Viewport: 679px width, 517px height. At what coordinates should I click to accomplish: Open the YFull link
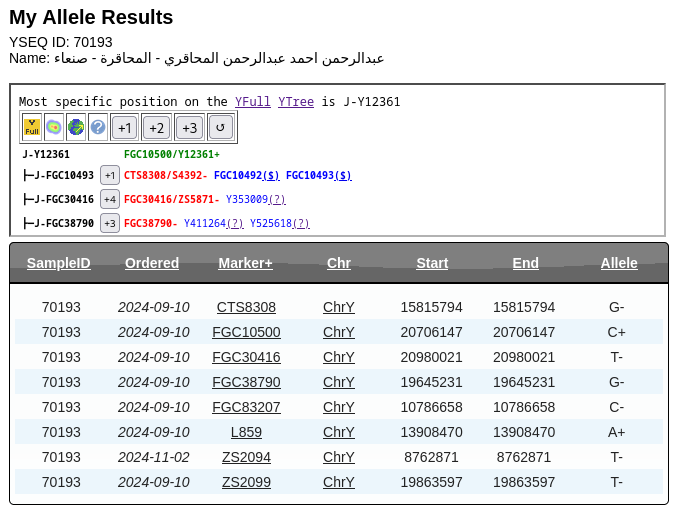coord(252,102)
